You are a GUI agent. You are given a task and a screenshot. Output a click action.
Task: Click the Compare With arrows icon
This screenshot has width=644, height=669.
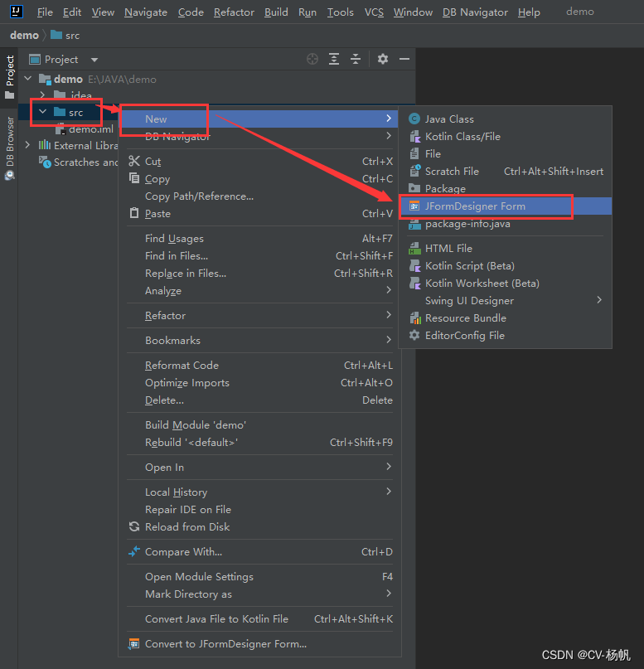pyautogui.click(x=134, y=551)
